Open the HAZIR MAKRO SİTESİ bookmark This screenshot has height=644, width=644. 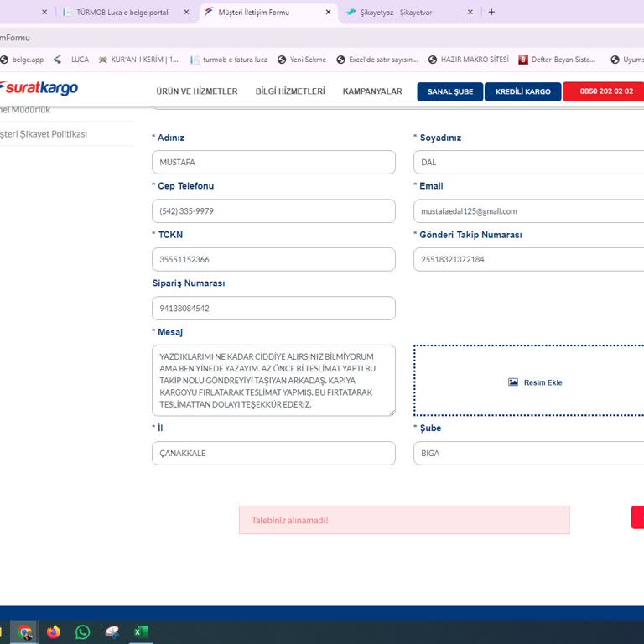click(x=468, y=60)
